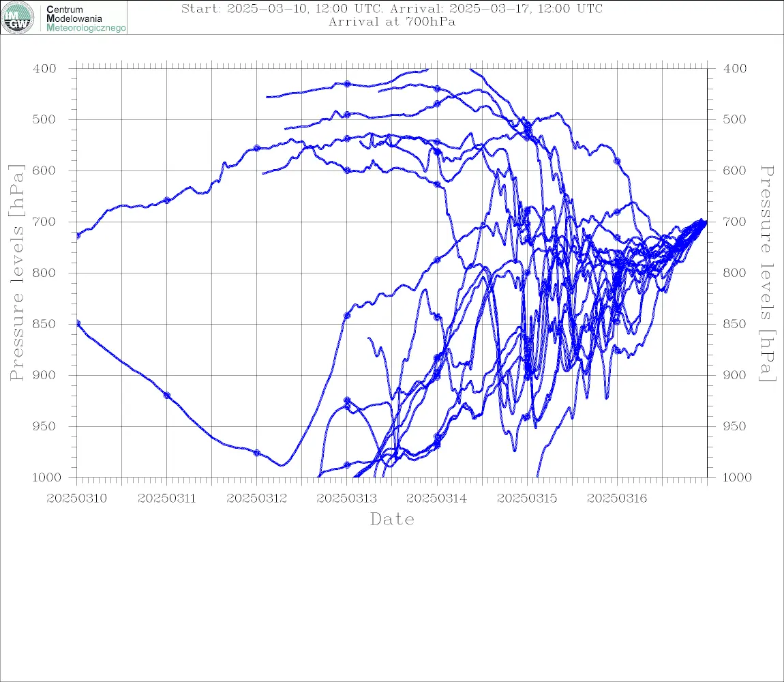
Task: Click the right axis 700 label
Action: (735, 222)
